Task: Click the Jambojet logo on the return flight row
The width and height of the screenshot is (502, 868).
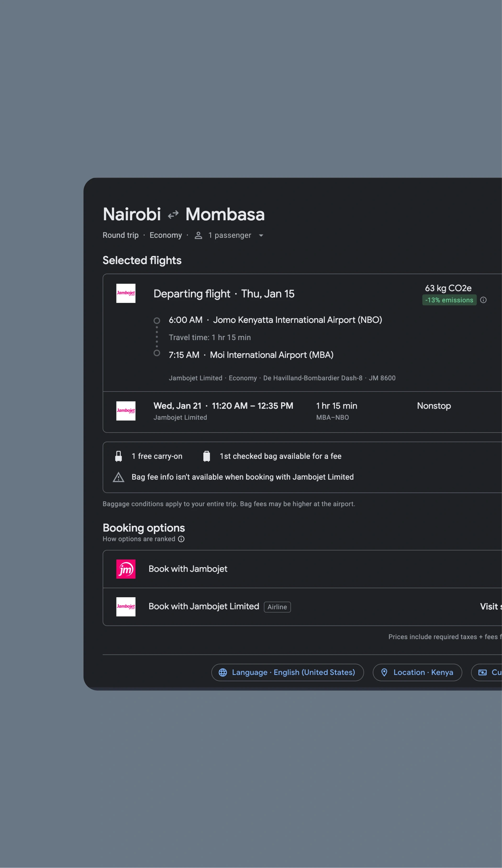Action: (x=126, y=411)
